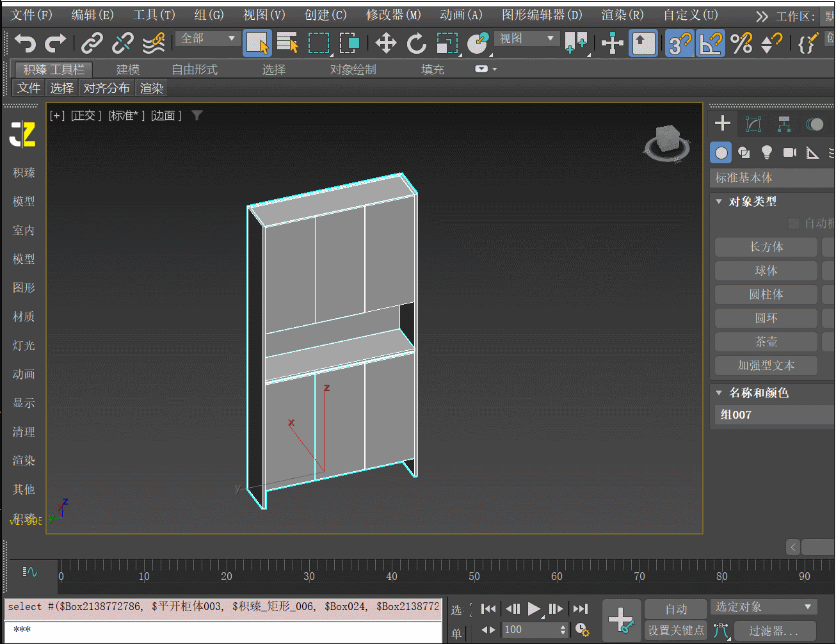Open the 选定对象 key filter dropdown

click(764, 607)
